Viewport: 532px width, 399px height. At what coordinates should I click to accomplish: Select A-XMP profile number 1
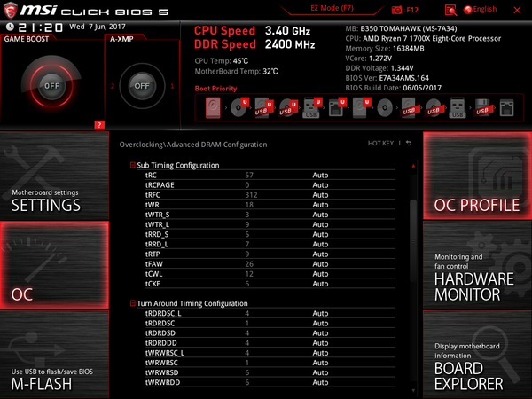172,86
